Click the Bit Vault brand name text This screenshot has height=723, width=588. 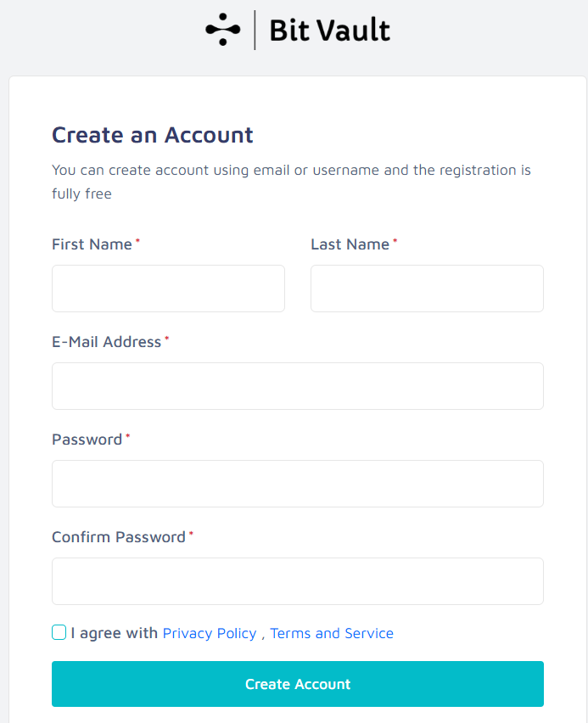(x=329, y=31)
